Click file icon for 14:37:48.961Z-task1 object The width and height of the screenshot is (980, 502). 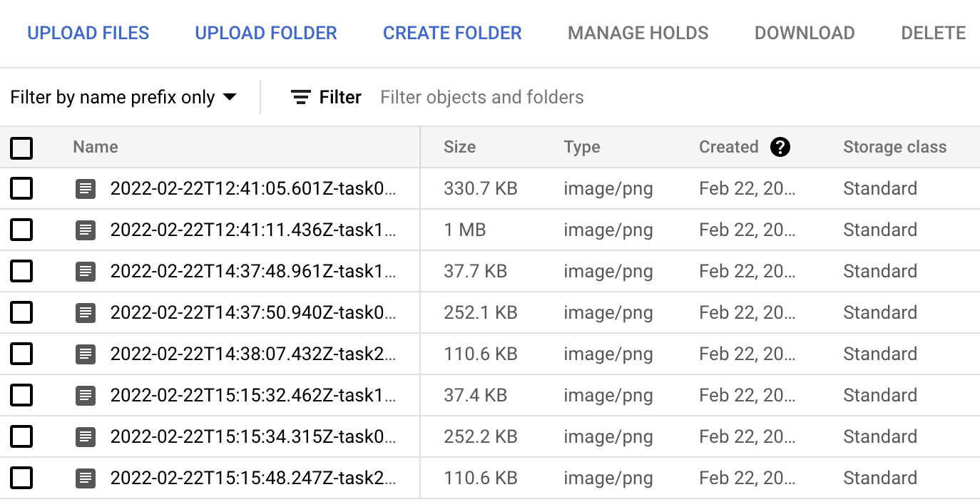coord(86,272)
